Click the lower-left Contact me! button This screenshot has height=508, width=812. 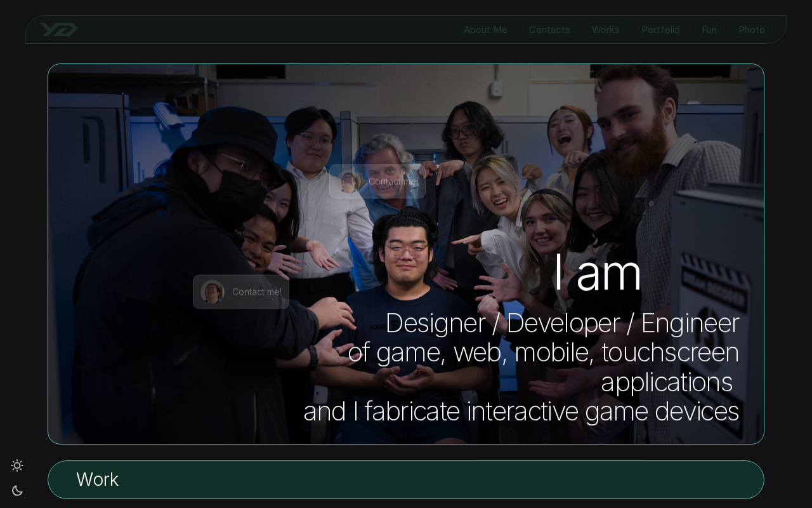click(241, 292)
